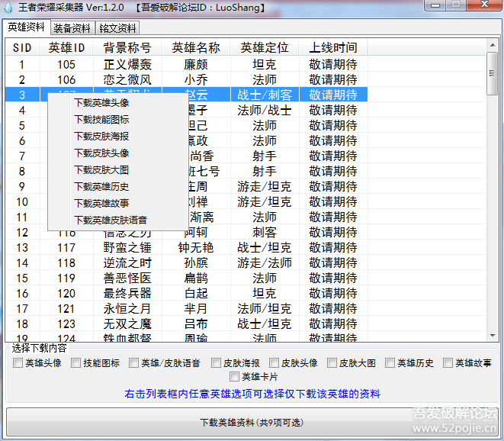Switch to the 装备资料 tab

(x=72, y=28)
